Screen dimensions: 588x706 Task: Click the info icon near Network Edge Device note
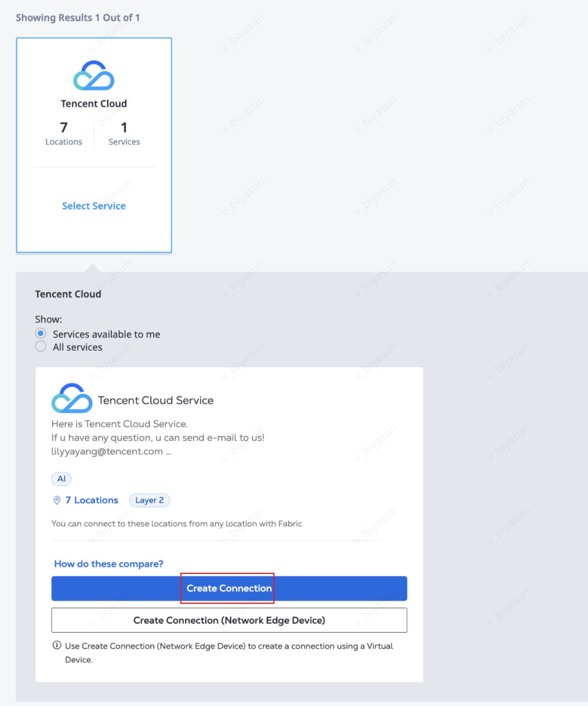tap(57, 645)
